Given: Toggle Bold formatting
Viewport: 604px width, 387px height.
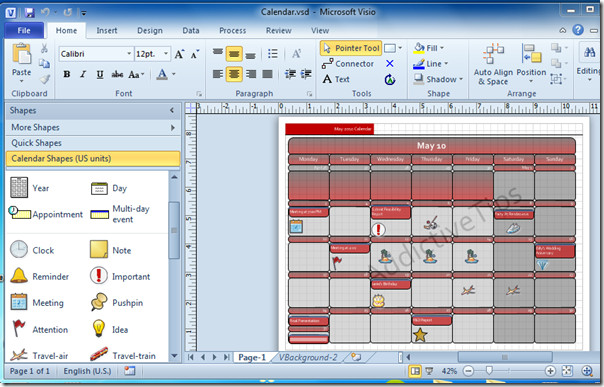Looking at the screenshot, I should (67, 74).
